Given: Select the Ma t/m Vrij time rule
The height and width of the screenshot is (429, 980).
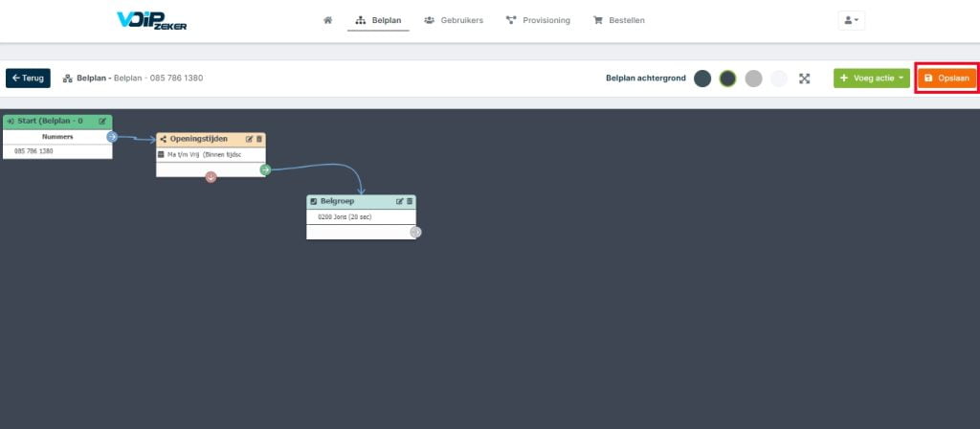Looking at the screenshot, I should coord(211,154).
